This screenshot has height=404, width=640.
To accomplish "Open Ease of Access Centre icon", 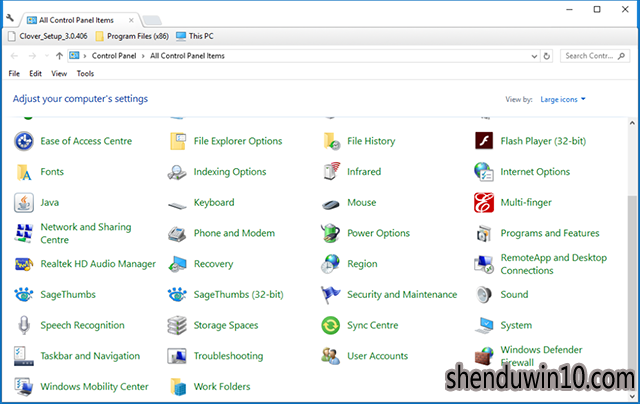I will click(x=24, y=141).
